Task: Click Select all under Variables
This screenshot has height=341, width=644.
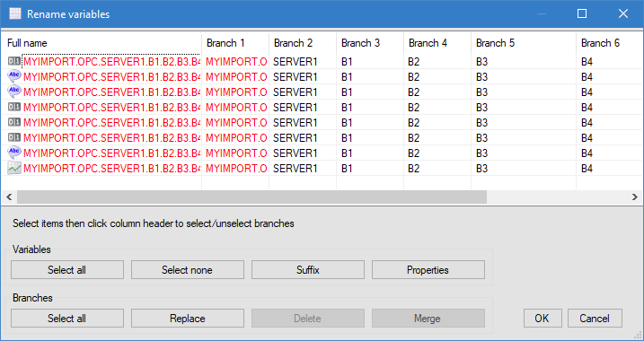Action: tap(67, 270)
